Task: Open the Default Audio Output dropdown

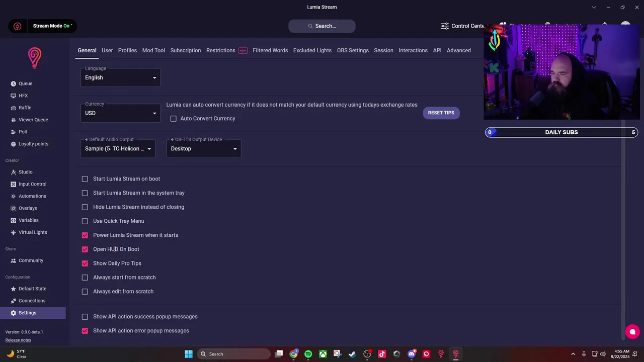Action: 118,149
